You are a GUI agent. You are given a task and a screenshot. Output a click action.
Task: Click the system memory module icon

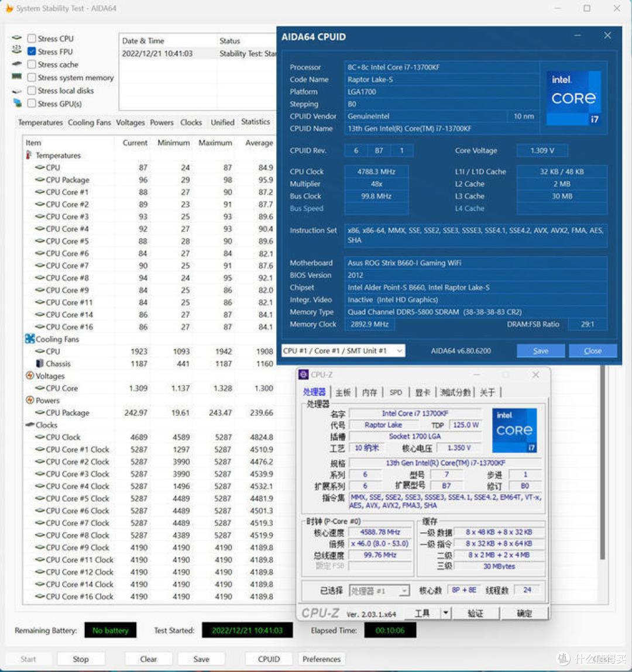pyautogui.click(x=17, y=77)
